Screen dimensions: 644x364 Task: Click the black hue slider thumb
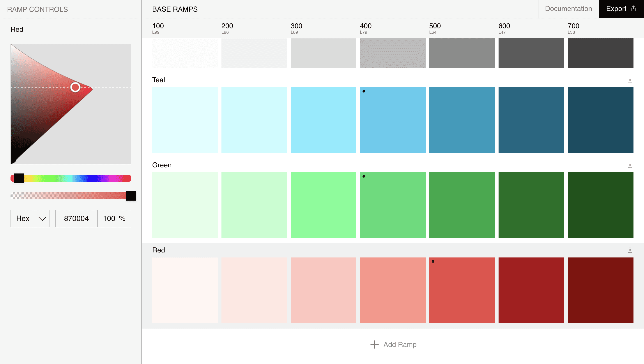click(x=19, y=178)
